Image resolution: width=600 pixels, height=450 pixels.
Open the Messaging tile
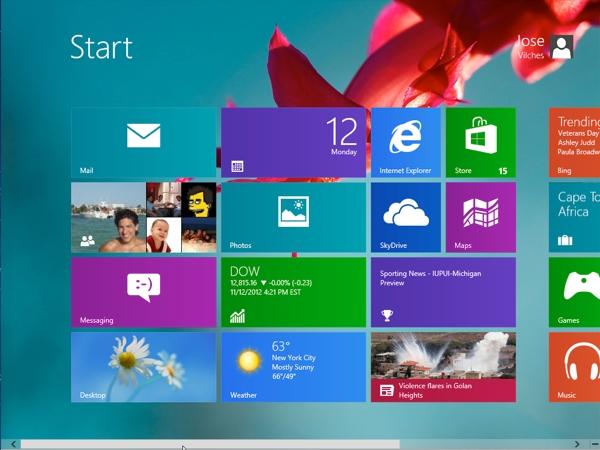tap(143, 292)
